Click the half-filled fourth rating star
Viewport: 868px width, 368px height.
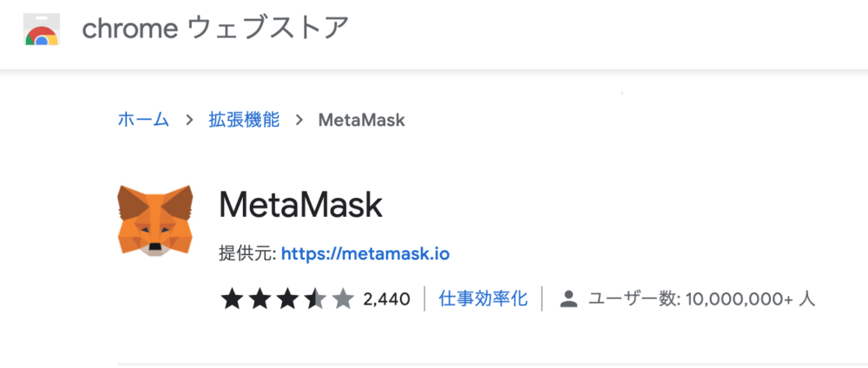(315, 299)
